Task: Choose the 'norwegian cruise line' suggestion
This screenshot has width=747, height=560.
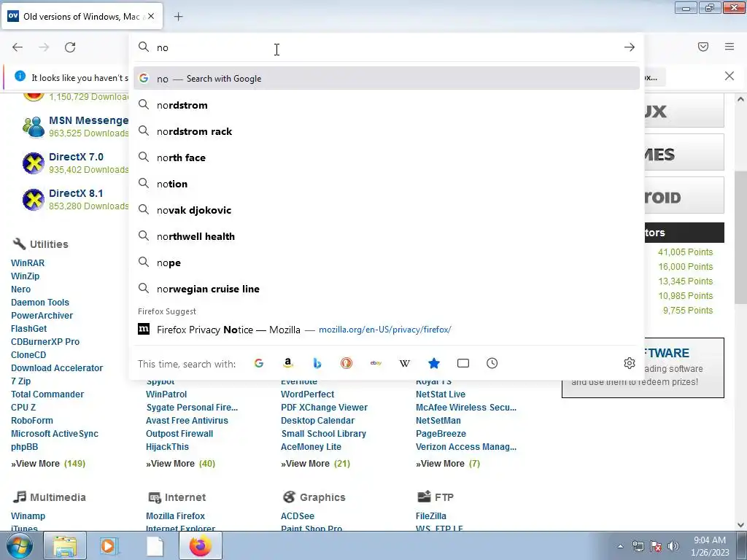Action: [387, 289]
